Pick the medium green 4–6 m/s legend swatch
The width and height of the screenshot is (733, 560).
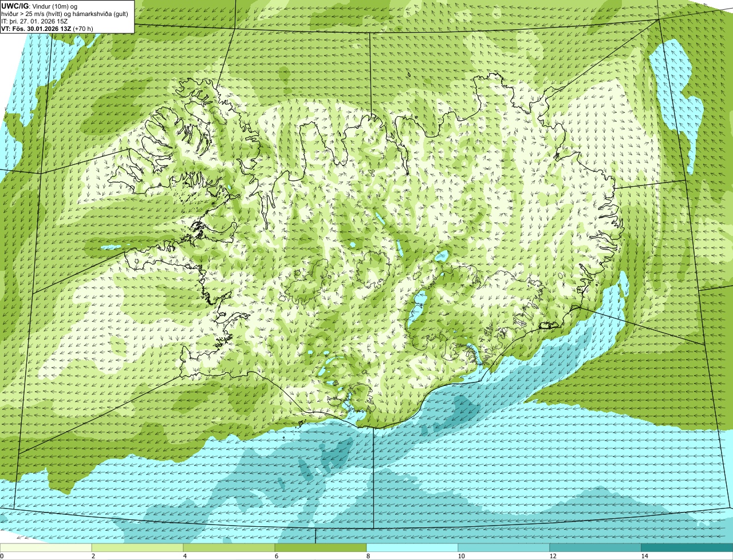[x=229, y=547]
